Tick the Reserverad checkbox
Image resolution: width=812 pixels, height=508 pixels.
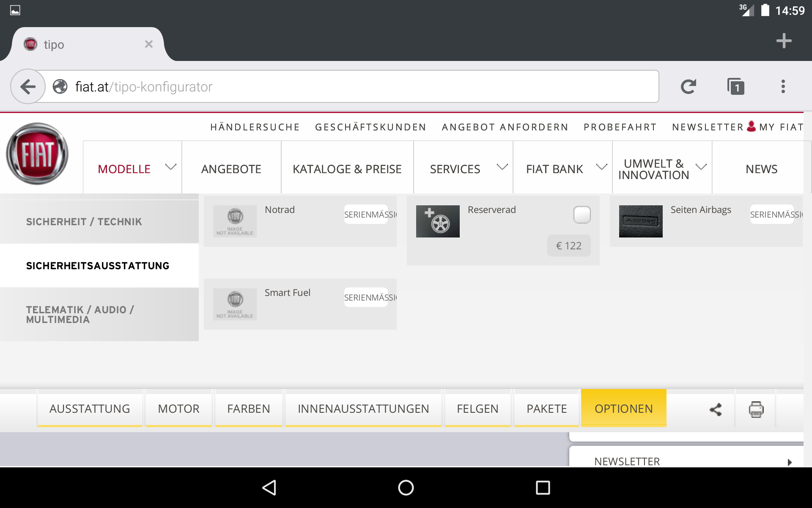(x=582, y=215)
